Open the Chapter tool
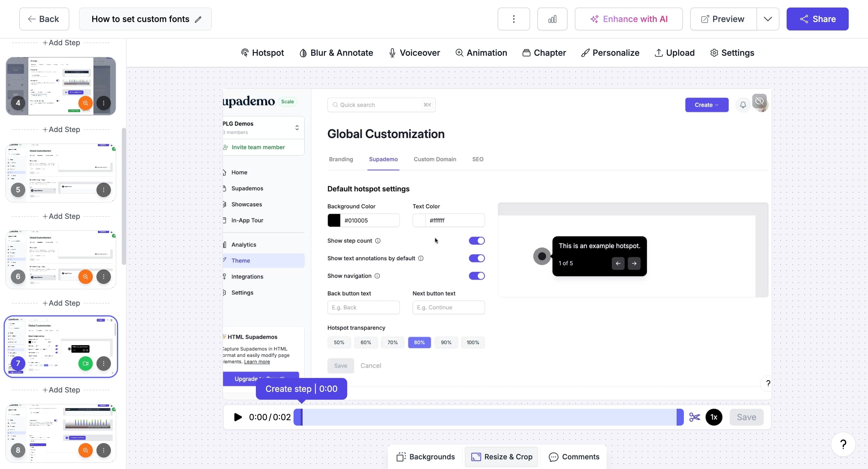The height and width of the screenshot is (469, 868). [544, 53]
